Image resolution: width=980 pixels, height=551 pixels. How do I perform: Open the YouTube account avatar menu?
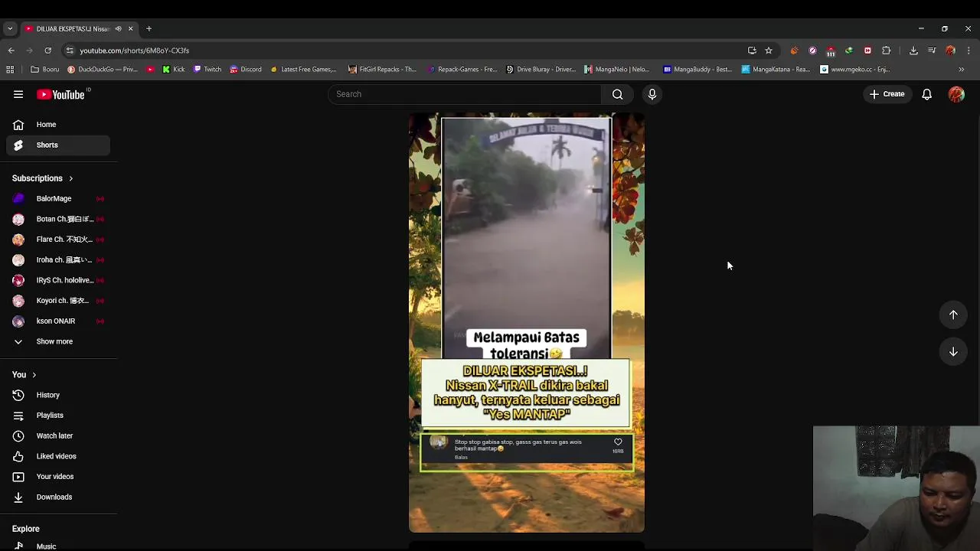click(x=956, y=94)
